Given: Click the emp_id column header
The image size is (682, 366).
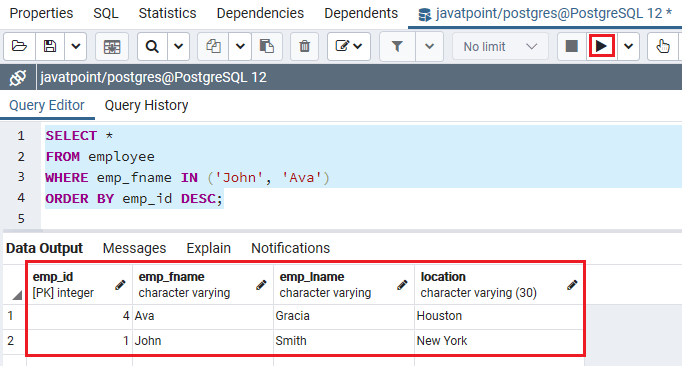Looking at the screenshot, I should click(x=79, y=285).
